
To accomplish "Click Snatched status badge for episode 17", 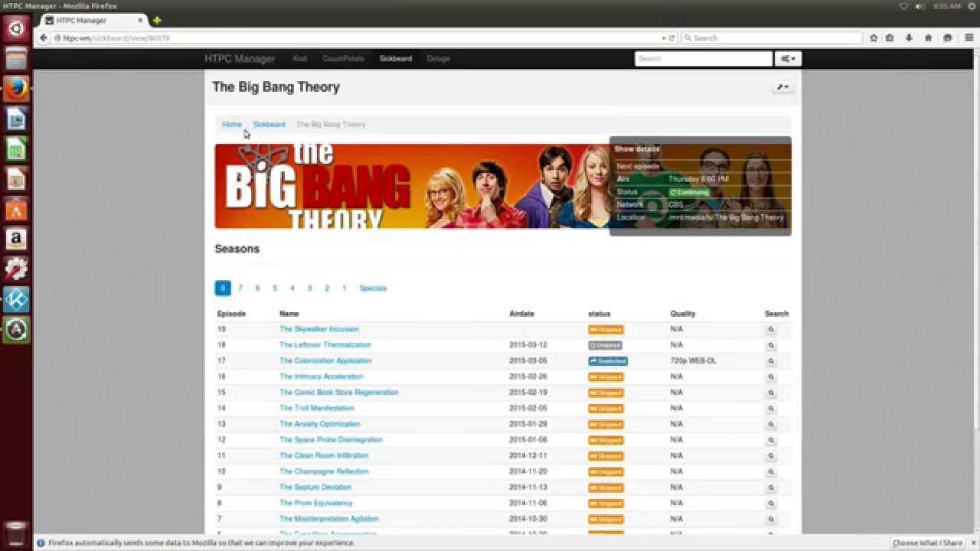I will tap(608, 361).
